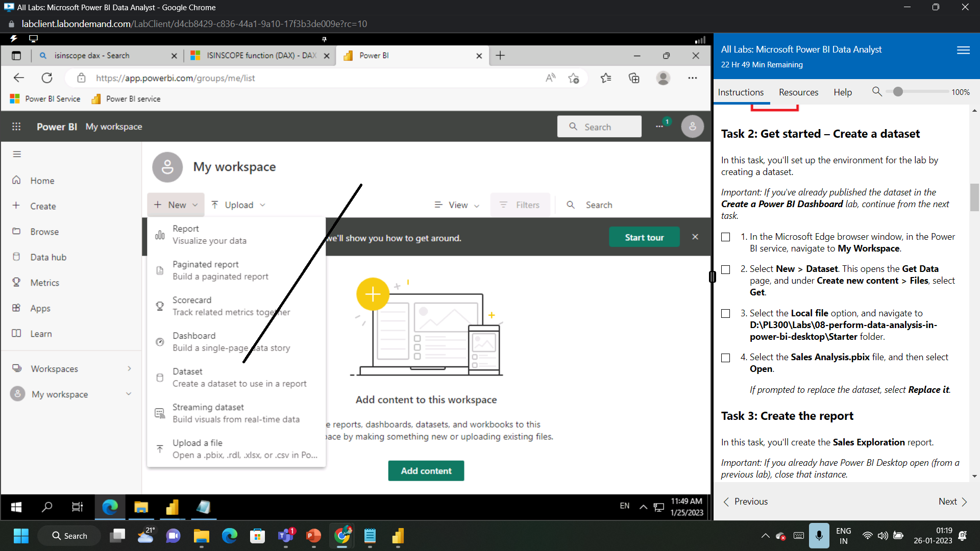The image size is (980, 551).
Task: Collapse My workspace in the sidebar
Action: pos(129,394)
